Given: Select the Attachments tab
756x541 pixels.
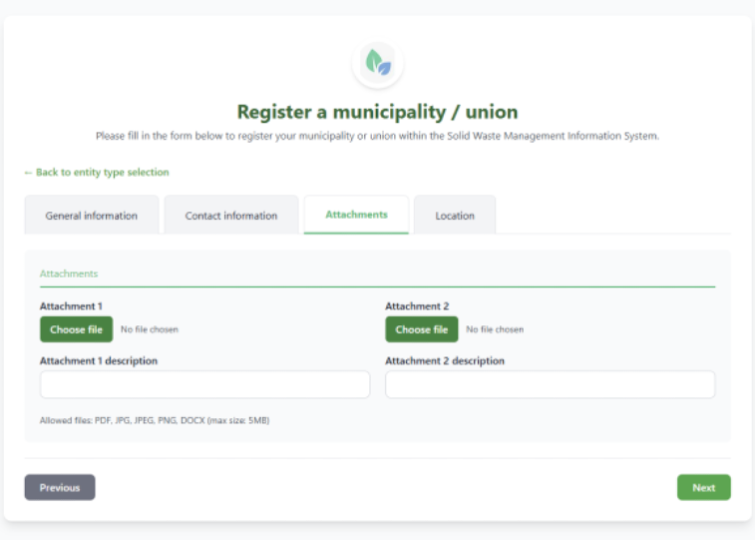Looking at the screenshot, I should click(x=356, y=215).
